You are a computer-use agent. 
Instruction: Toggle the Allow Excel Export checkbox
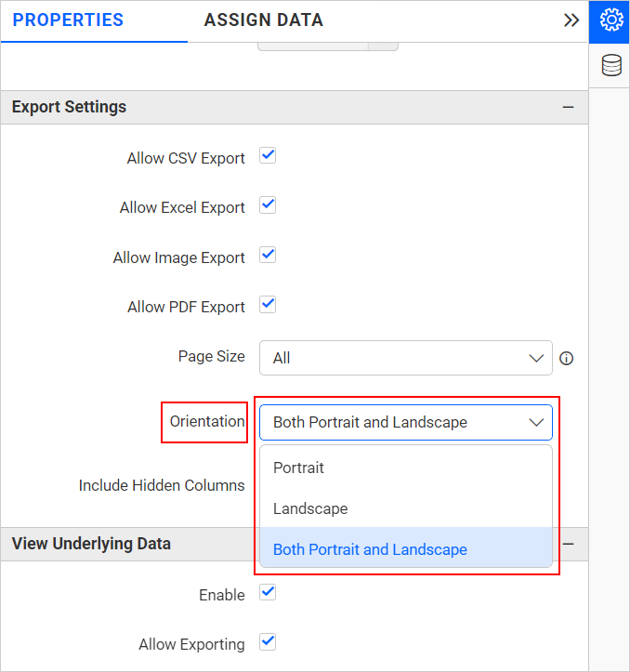268,205
